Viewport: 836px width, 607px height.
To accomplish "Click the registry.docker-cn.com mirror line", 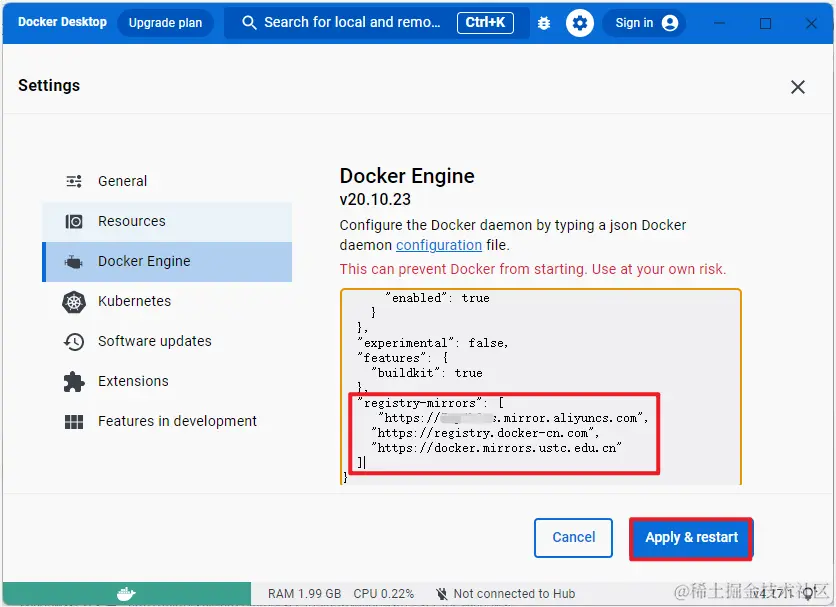I will 485,433.
